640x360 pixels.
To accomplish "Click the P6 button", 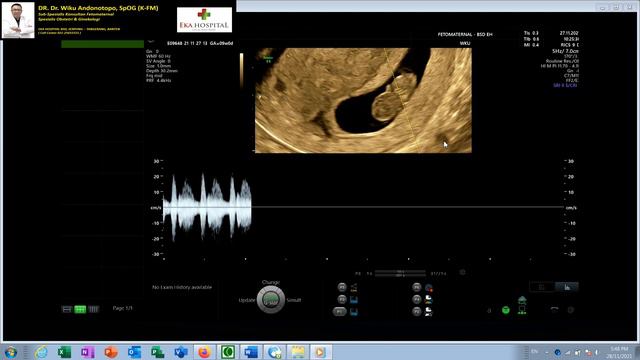I will coord(416,311).
